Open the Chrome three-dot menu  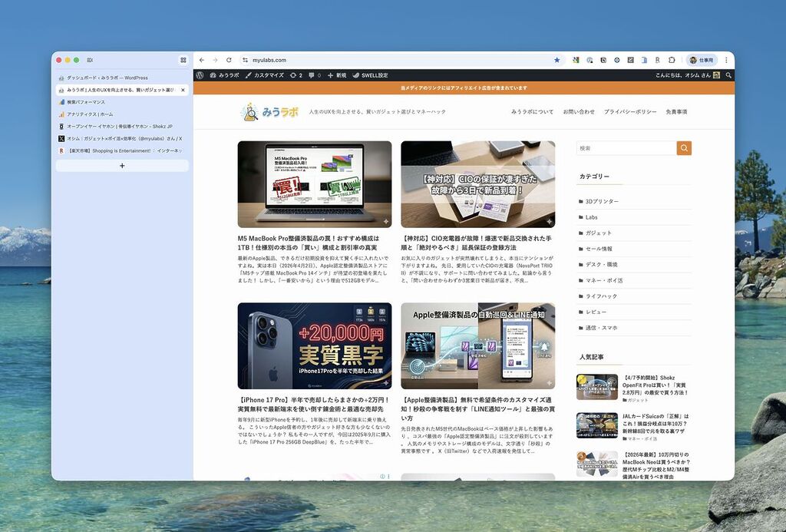point(726,60)
